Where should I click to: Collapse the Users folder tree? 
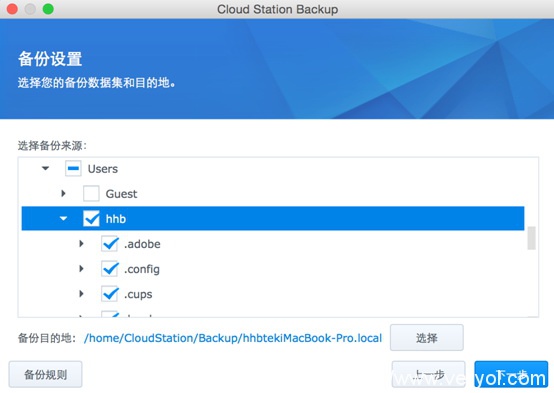(x=45, y=168)
